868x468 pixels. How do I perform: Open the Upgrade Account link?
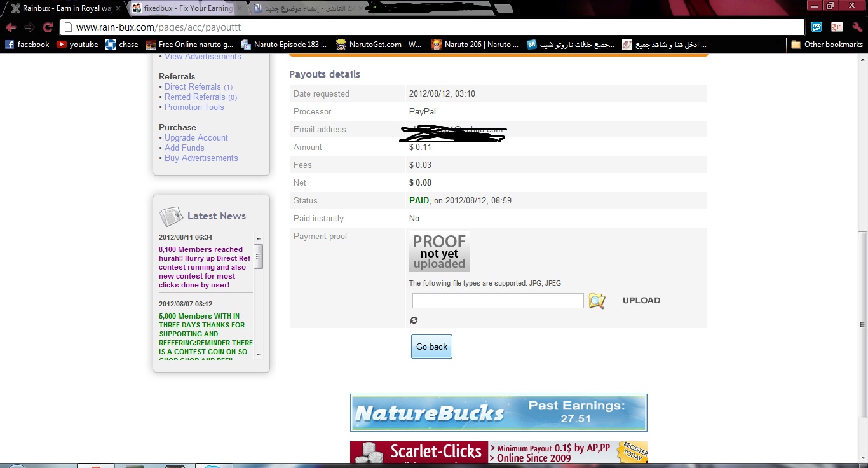(196, 138)
